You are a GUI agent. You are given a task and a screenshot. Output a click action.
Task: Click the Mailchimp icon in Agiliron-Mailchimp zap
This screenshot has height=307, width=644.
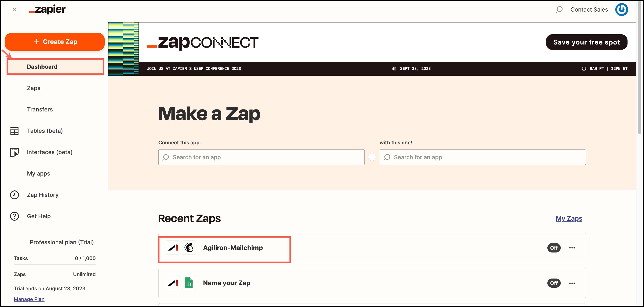[189, 248]
